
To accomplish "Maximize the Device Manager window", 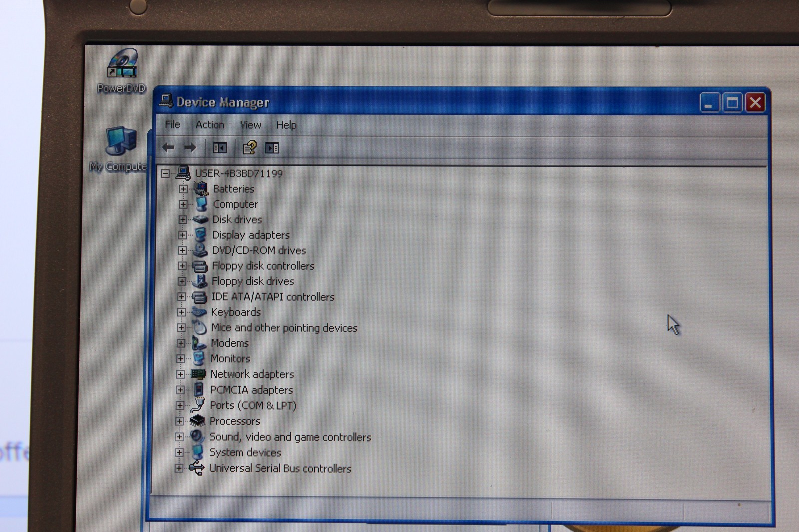I will pos(732,103).
